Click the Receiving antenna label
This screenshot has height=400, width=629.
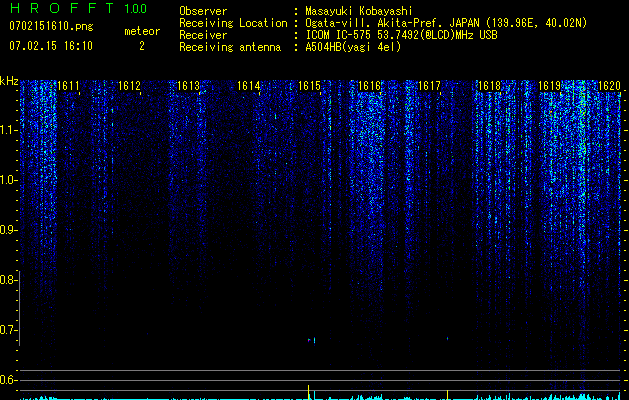(230, 47)
